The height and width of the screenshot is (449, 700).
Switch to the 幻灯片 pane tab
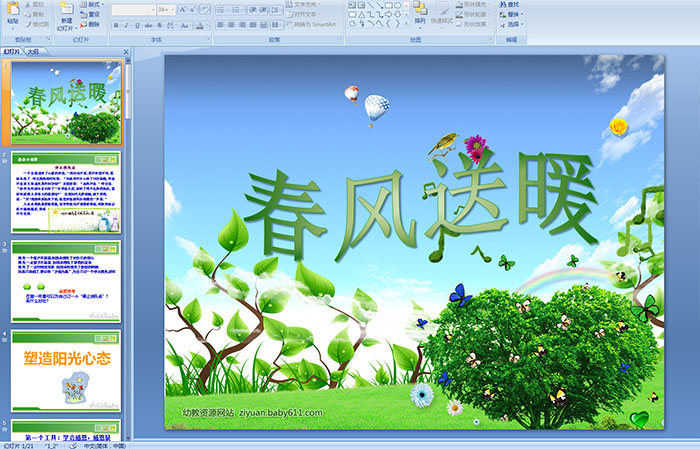[x=11, y=52]
